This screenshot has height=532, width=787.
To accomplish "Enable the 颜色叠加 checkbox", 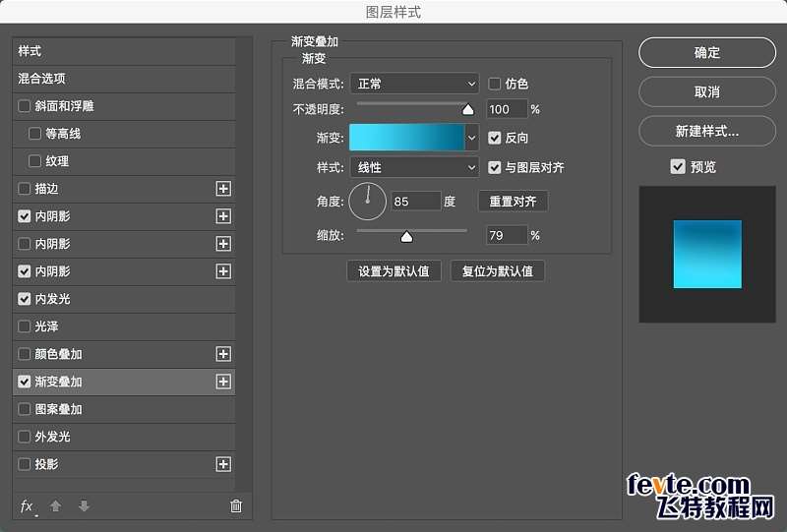I will point(24,354).
